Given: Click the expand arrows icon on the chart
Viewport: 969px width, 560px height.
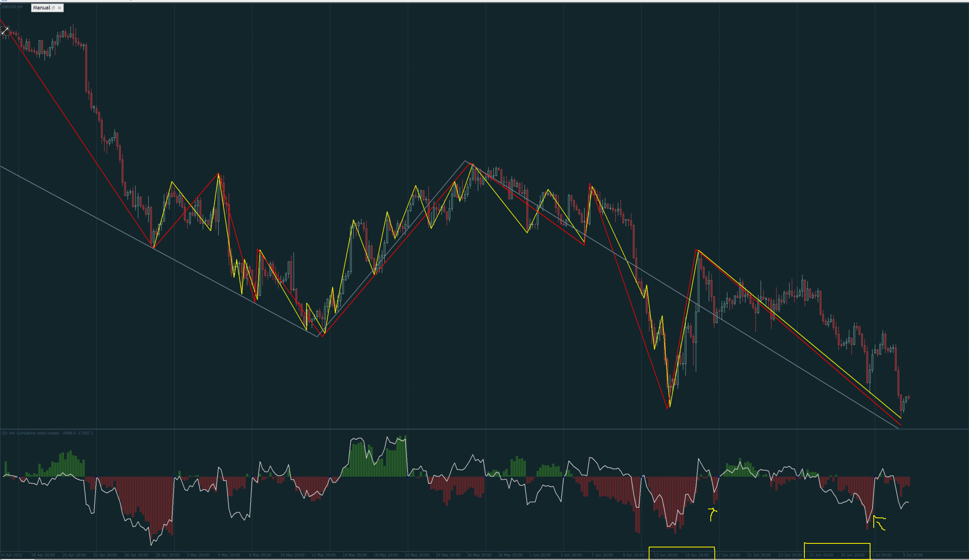Looking at the screenshot, I should point(5,31).
